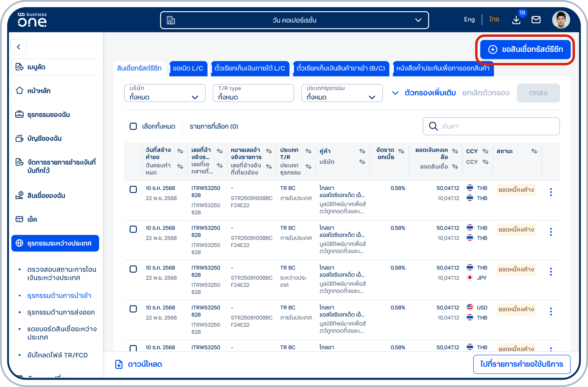Screen dimensions: 588x387
Task: Open ธุรกรรมด้านการส่งออก sidebar menu item
Action: 61,312
